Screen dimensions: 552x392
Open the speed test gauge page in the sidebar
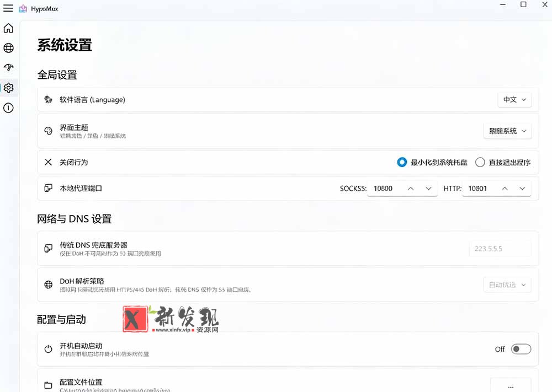pos(8,67)
